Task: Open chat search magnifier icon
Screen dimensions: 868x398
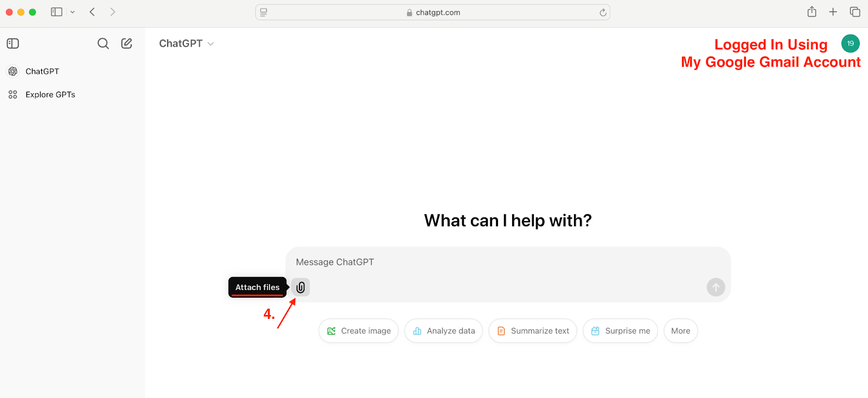Action: pos(103,43)
